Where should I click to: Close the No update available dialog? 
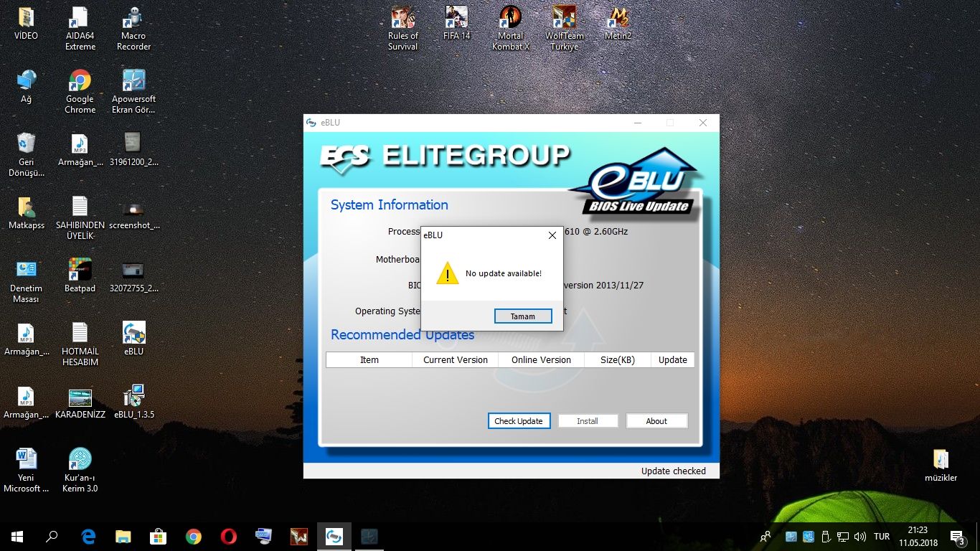point(552,235)
